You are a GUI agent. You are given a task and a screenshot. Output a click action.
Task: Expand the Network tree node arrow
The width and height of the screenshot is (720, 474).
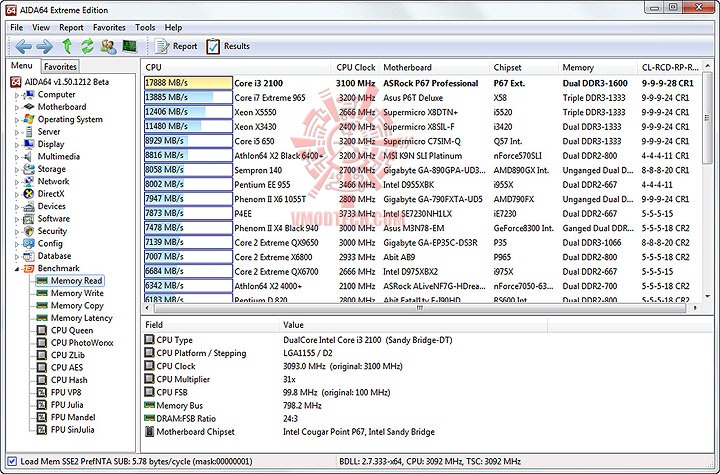click(17, 182)
